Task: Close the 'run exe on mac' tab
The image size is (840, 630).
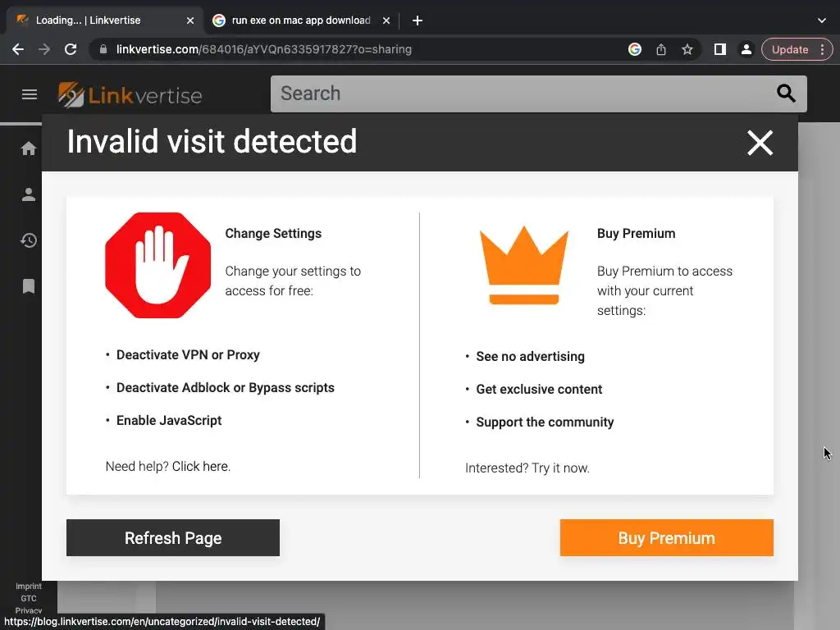Action: click(386, 21)
